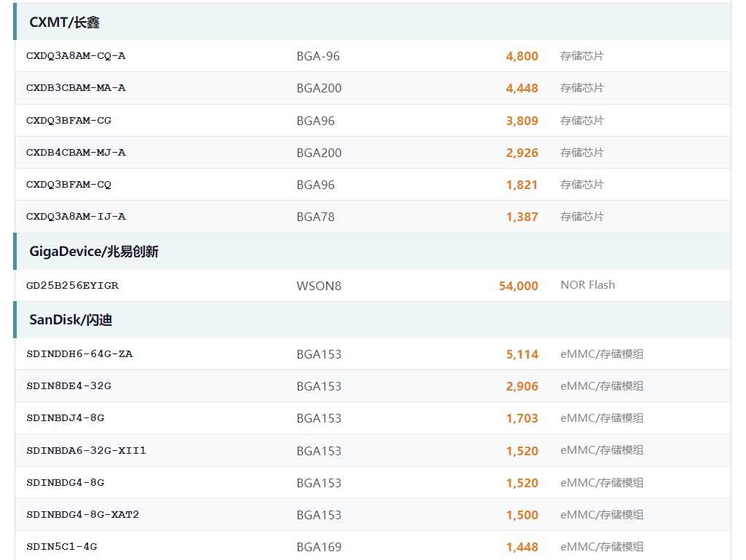Click quantity 1,821

tap(522, 185)
